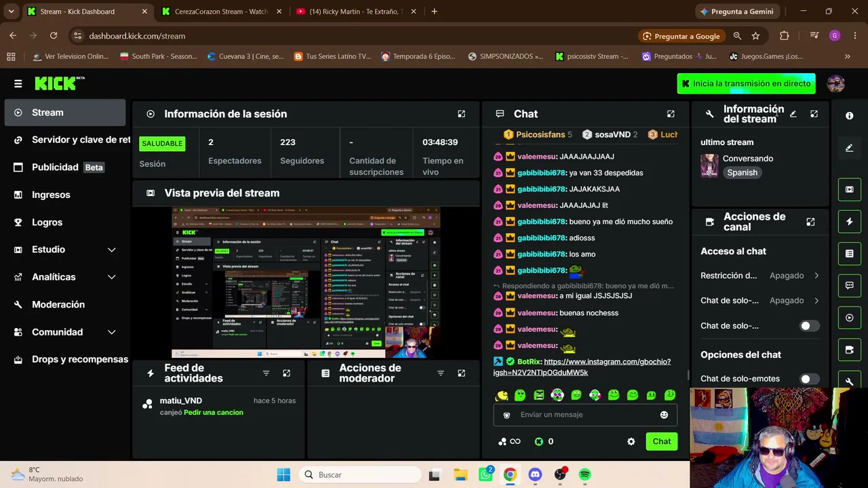The image size is (868, 488).
Task: Show more bookmarks with the double chevron
Action: [x=847, y=56]
